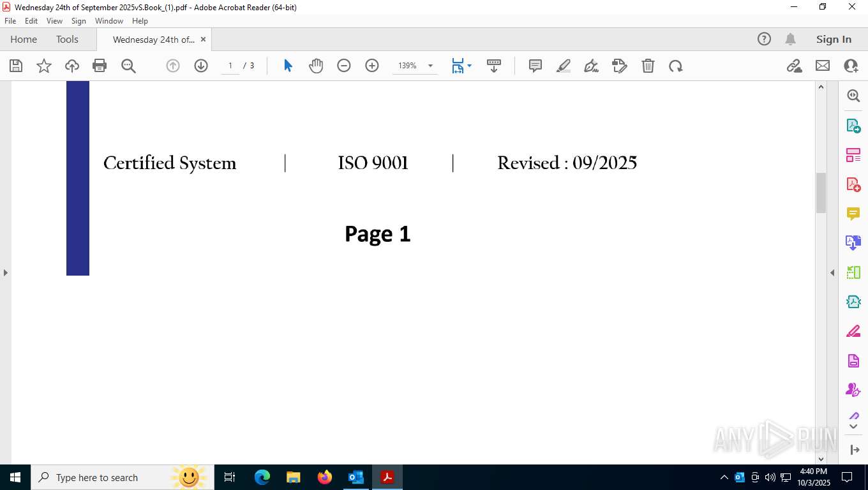Screen dimensions: 868x490
Task: Open Find text magnifier icon
Action: point(128,66)
